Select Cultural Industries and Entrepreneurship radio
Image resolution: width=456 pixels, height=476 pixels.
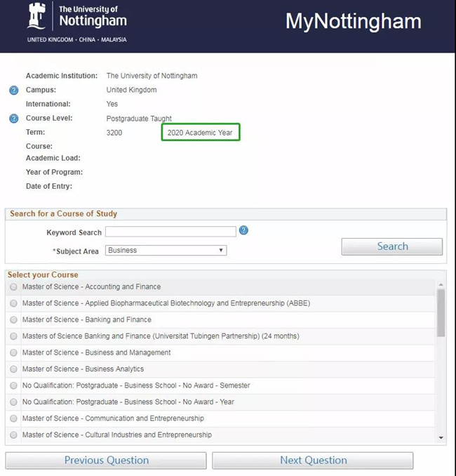click(x=13, y=435)
